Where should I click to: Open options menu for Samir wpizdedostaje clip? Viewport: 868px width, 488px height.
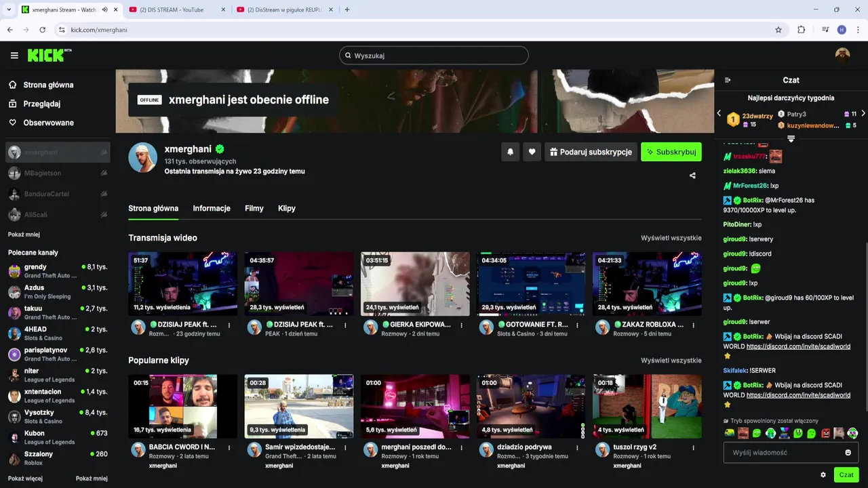pyautogui.click(x=346, y=447)
